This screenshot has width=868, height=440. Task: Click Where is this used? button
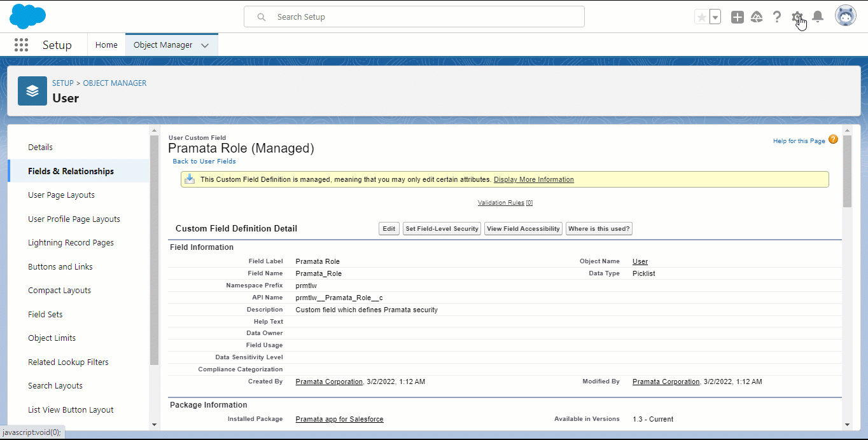[599, 229]
